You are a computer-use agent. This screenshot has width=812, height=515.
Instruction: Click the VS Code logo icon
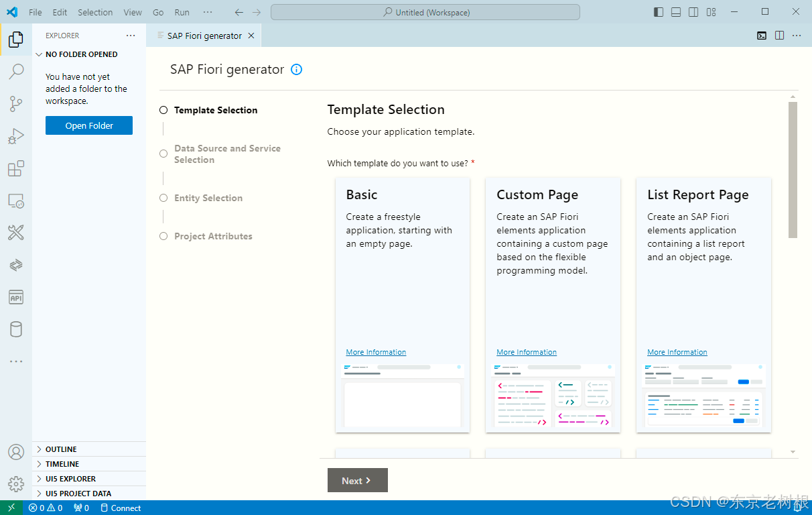coord(11,12)
